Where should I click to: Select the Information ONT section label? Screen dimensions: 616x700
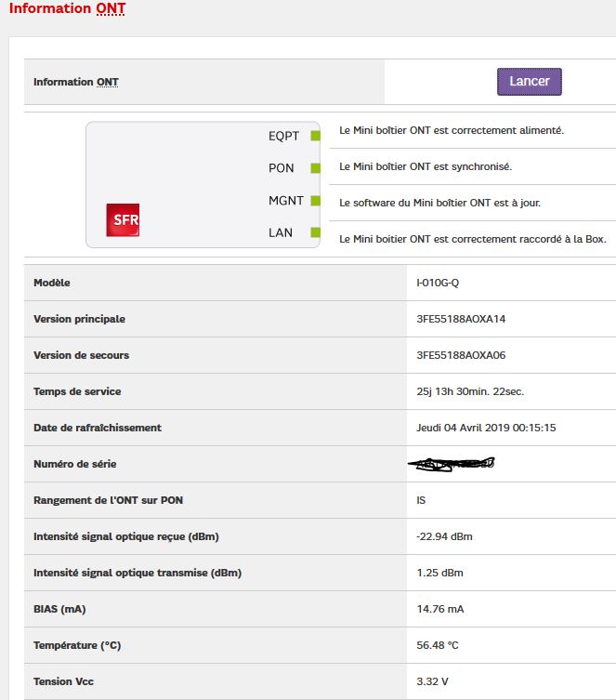point(76,82)
